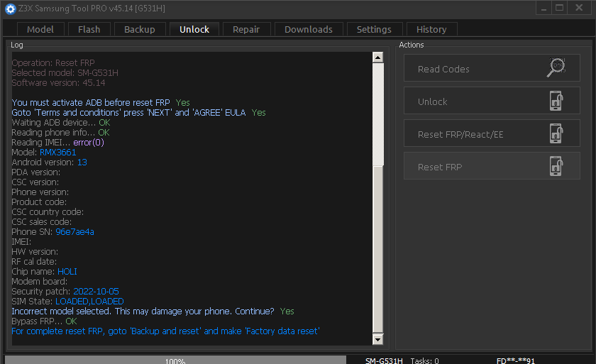
Task: Open the Downloads tab
Action: 309,29
